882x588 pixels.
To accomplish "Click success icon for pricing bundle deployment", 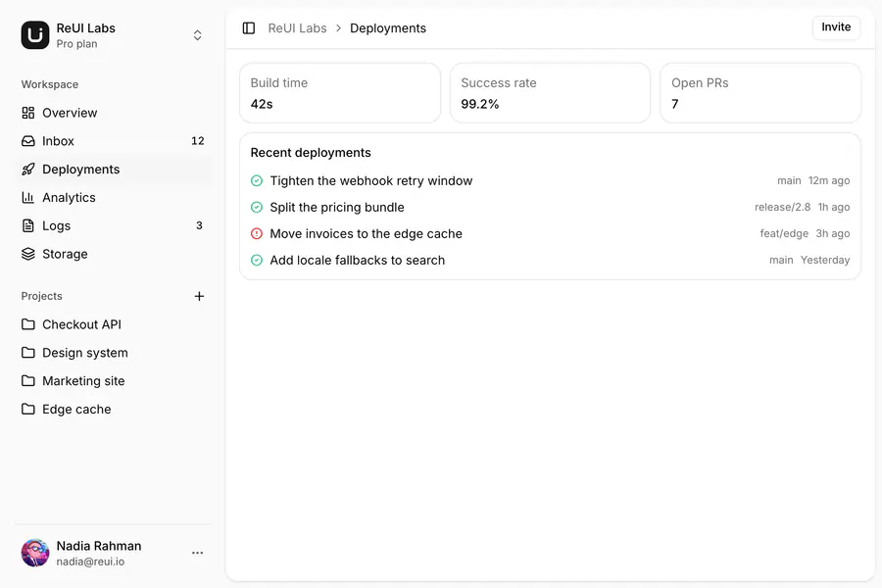I will coord(257,207).
